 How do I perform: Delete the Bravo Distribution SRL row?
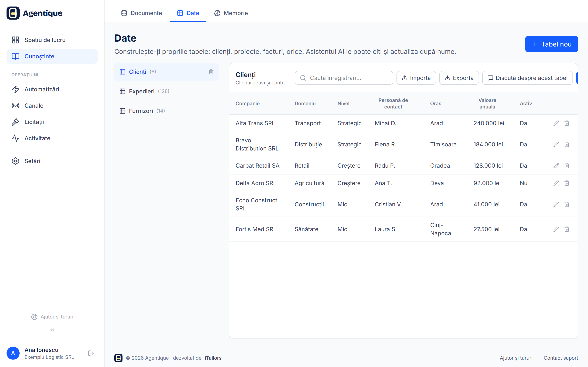coord(567,144)
